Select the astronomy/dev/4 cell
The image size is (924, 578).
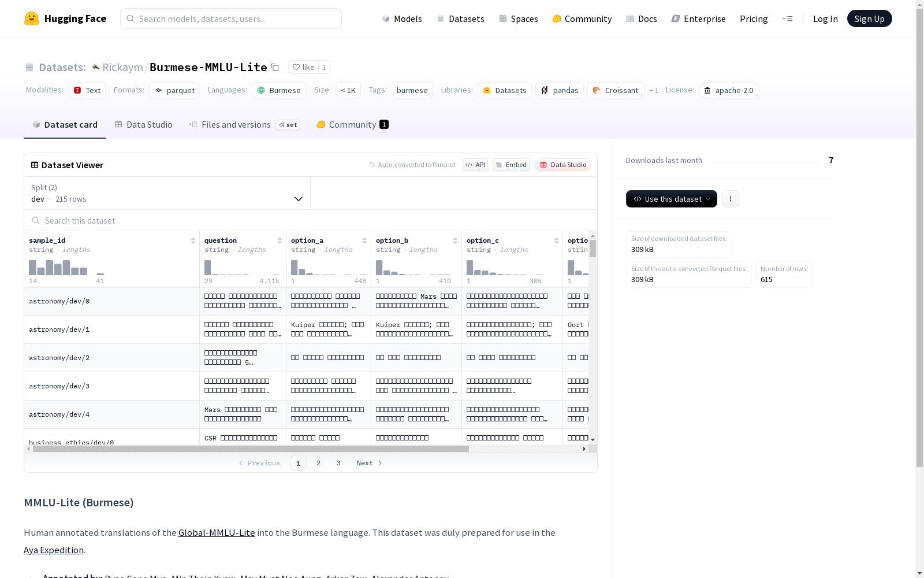click(111, 414)
